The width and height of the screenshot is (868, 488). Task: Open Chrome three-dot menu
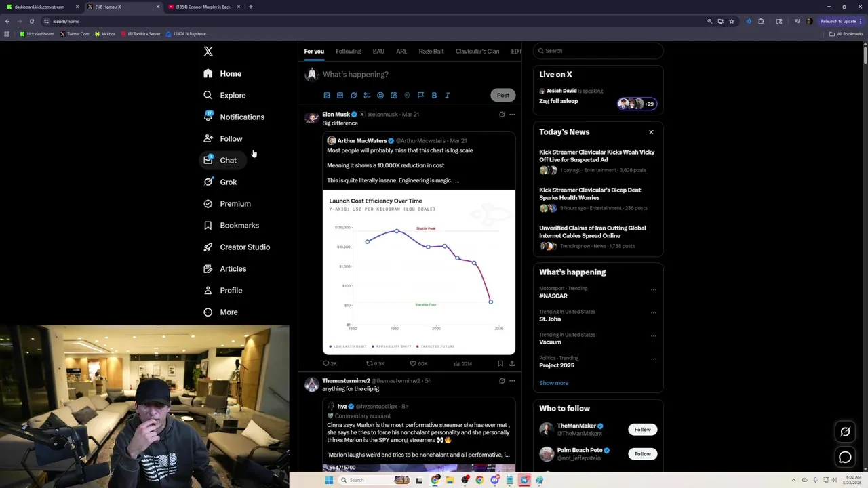862,21
